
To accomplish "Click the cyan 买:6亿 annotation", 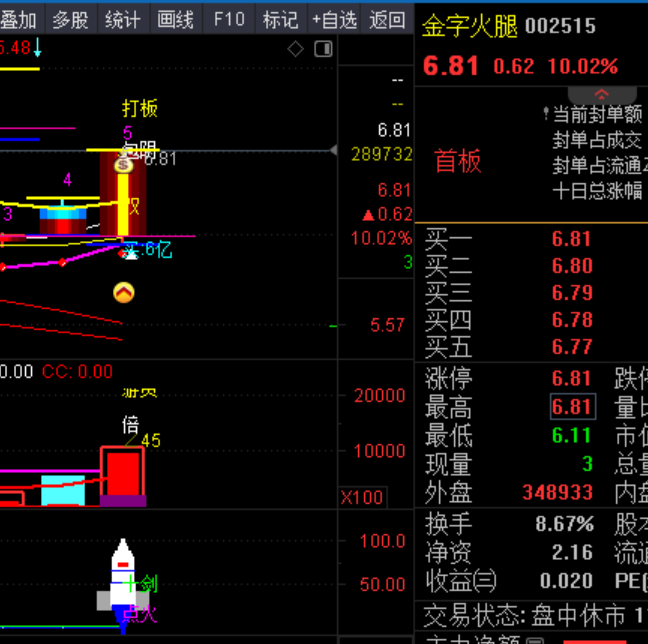I will point(148,250).
